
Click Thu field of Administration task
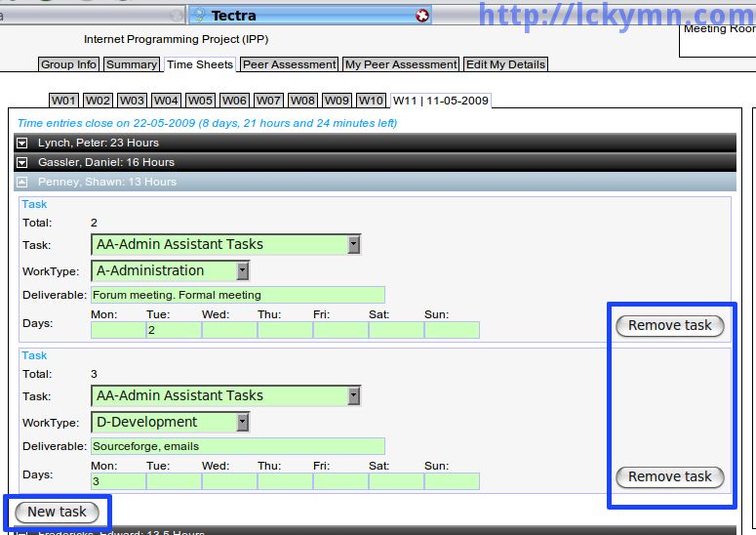coord(285,330)
